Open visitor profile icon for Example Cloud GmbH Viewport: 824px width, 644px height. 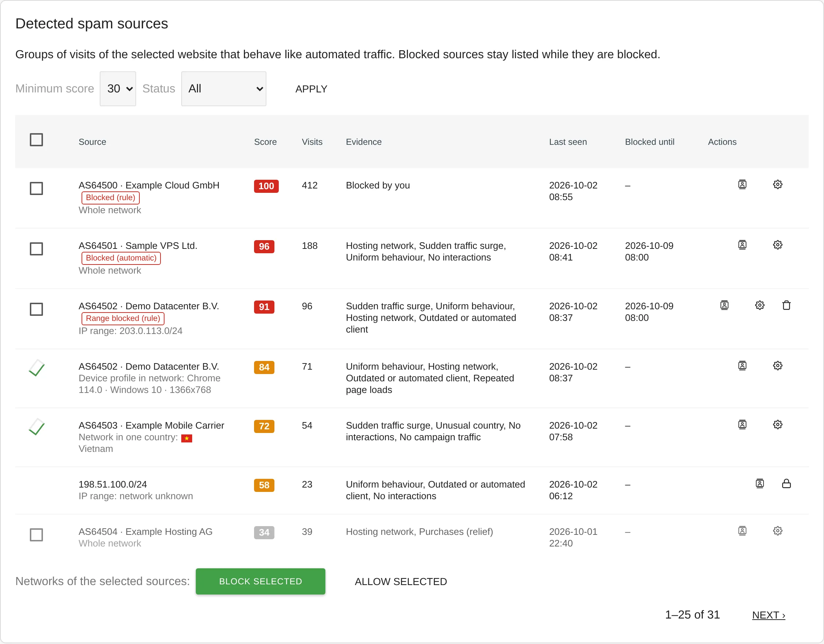coord(742,184)
